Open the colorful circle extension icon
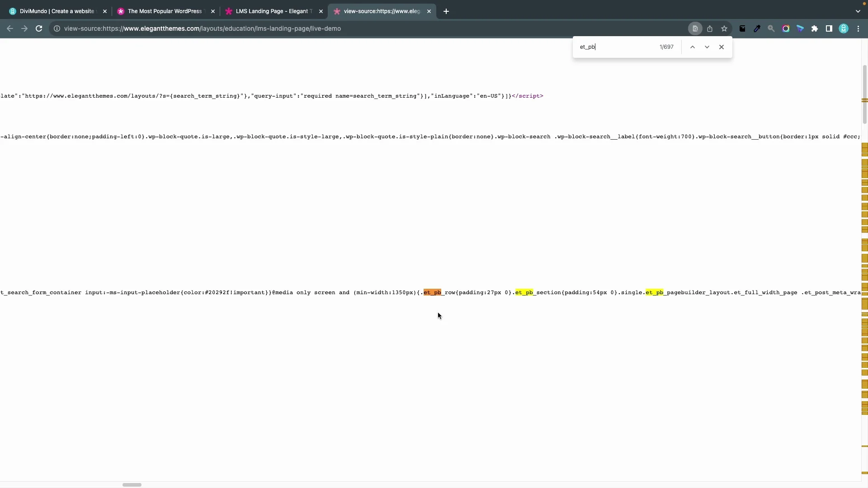This screenshot has height=488, width=868. click(x=786, y=28)
